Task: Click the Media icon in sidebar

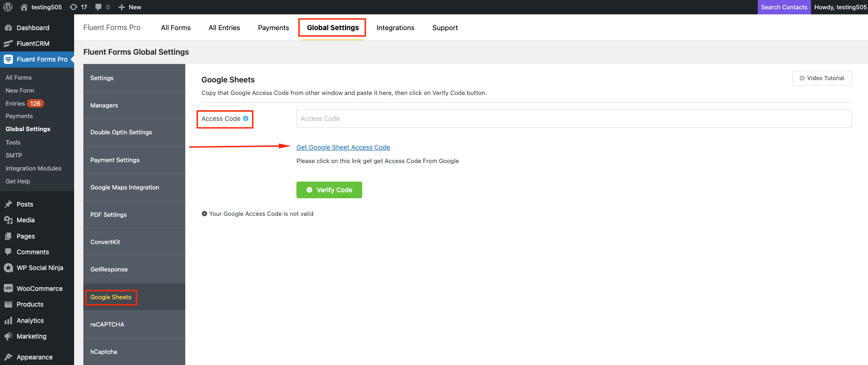Action: [x=8, y=220]
